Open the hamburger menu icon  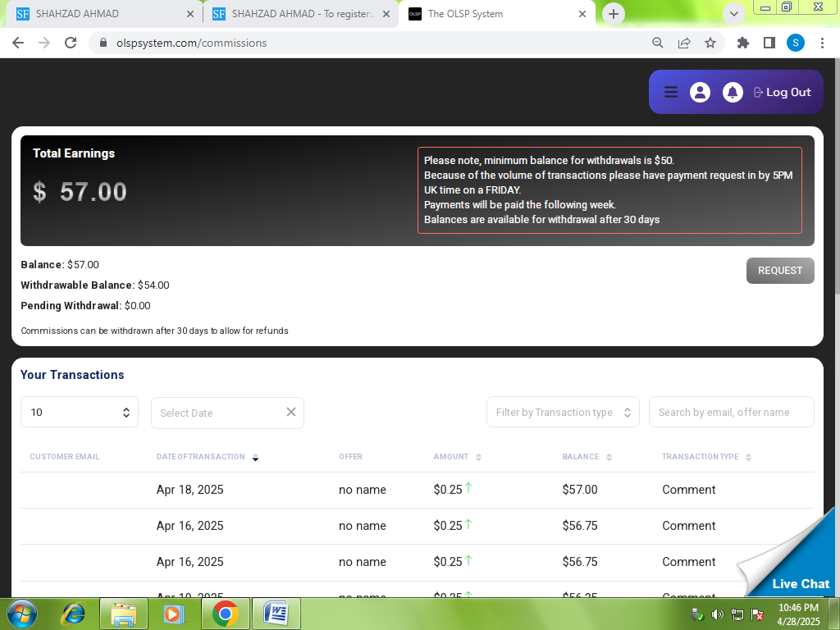(x=671, y=92)
